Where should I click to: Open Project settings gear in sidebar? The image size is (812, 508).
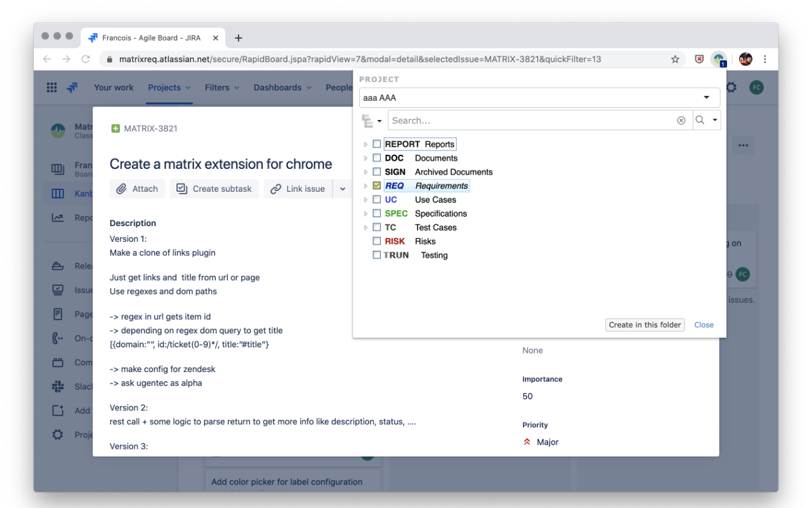[x=58, y=435]
